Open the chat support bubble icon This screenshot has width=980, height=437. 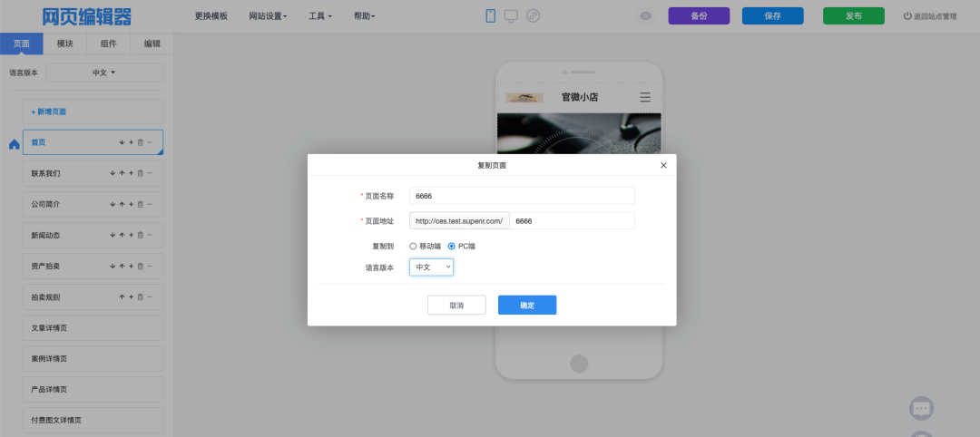pos(921,408)
